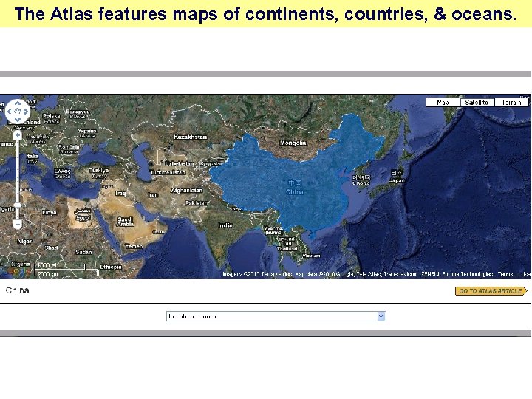Click the Iraq label on the map
532x399 pixels.
[120, 194]
